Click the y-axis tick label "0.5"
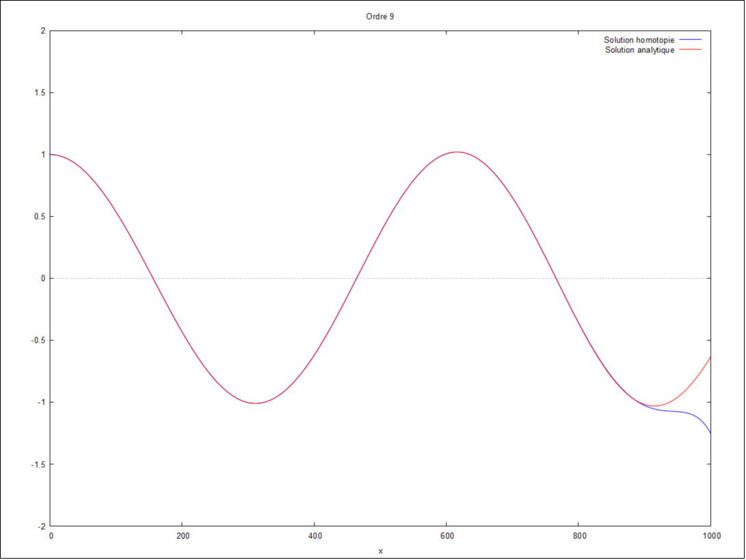Image resolution: width=746 pixels, height=560 pixels. (x=40, y=217)
